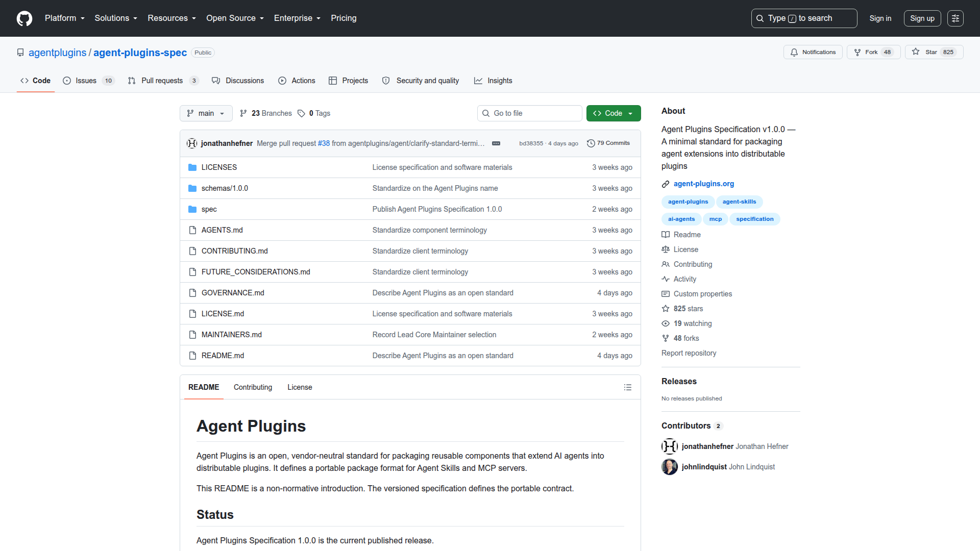Open License link with scale icon
The image size is (980, 551).
pos(680,249)
